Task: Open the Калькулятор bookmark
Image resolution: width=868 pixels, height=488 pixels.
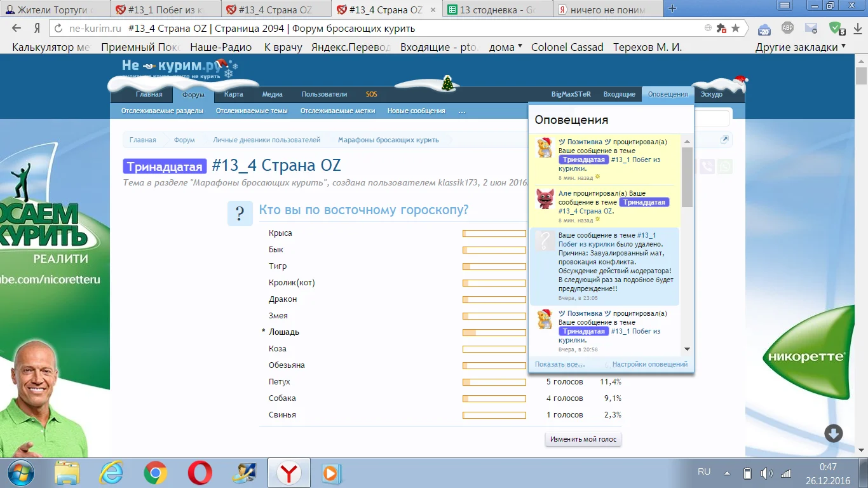Action: click(51, 47)
